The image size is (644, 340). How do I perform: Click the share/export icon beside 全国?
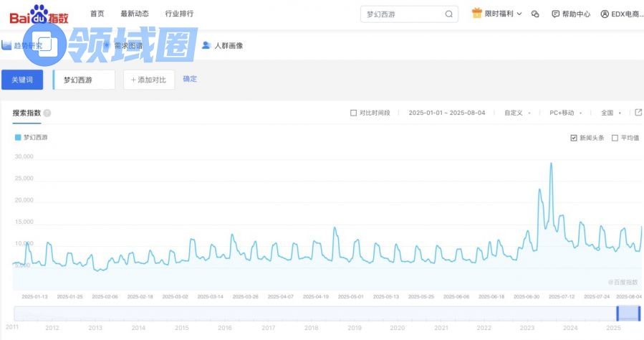pyautogui.click(x=638, y=113)
